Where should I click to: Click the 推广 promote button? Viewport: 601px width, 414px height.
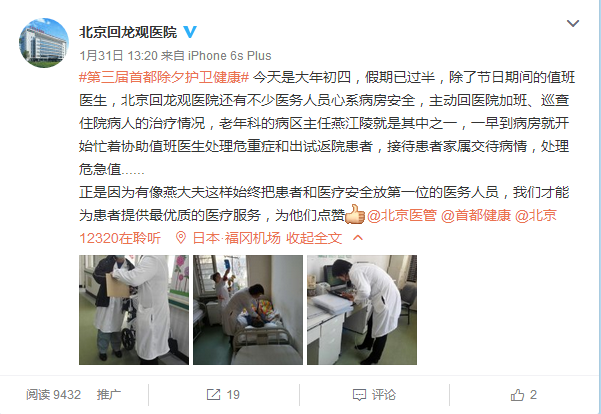(x=109, y=394)
